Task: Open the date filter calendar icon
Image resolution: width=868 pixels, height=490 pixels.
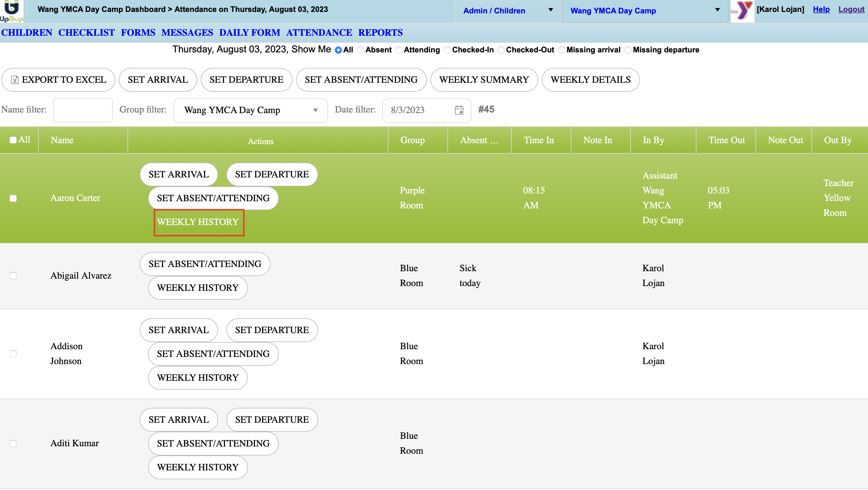Action: tap(459, 110)
